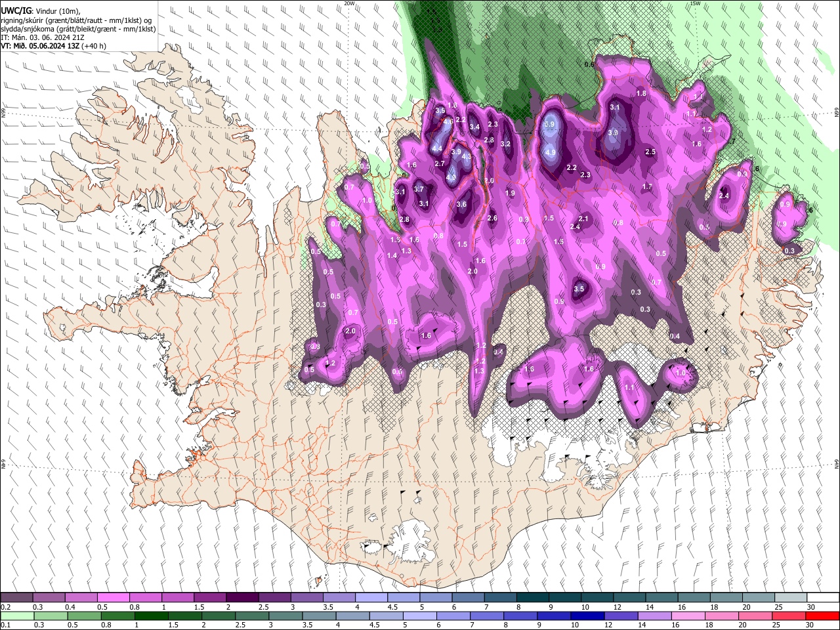This screenshot has width=840, height=630.
Task: Click the 4.4 snowfall value on the map
Action: coord(437,149)
